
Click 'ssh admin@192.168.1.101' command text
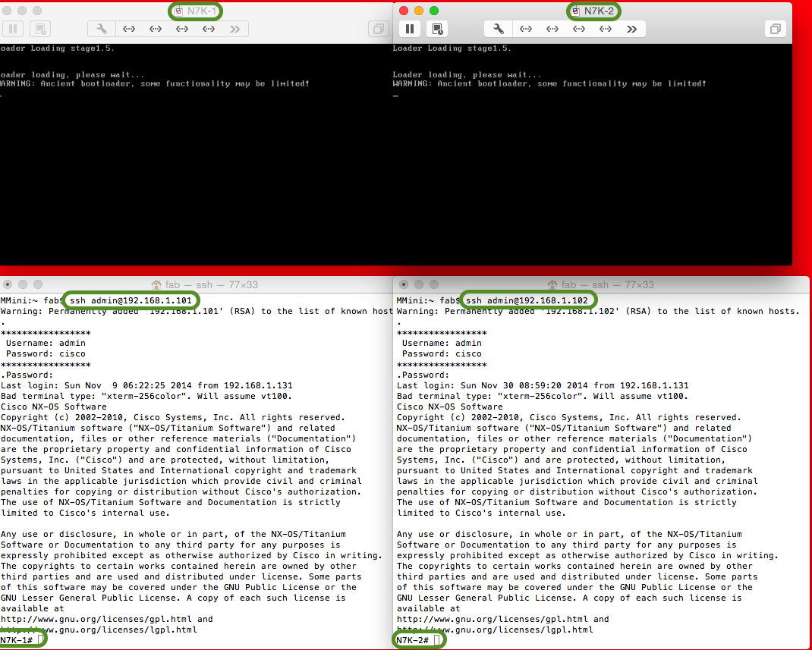pyautogui.click(x=131, y=300)
